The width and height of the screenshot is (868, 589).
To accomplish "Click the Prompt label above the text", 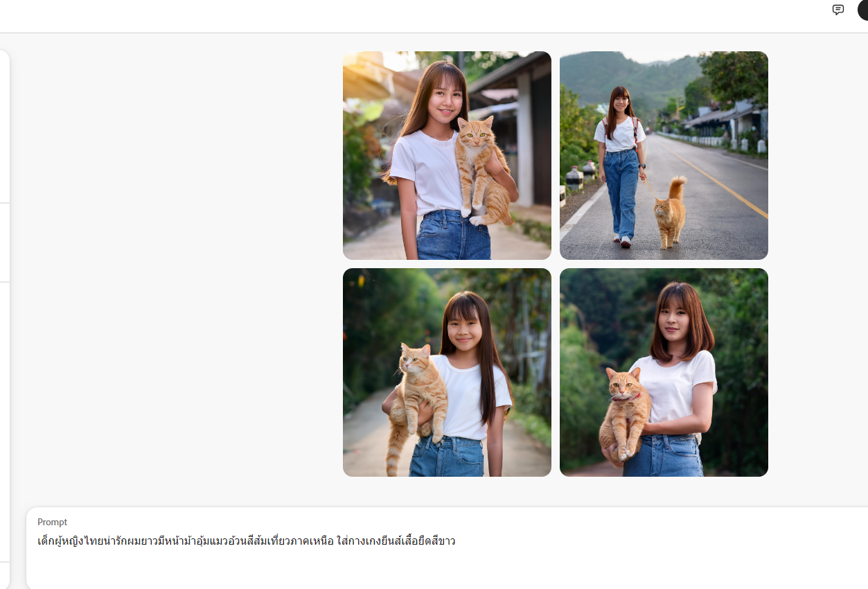I will [53, 522].
